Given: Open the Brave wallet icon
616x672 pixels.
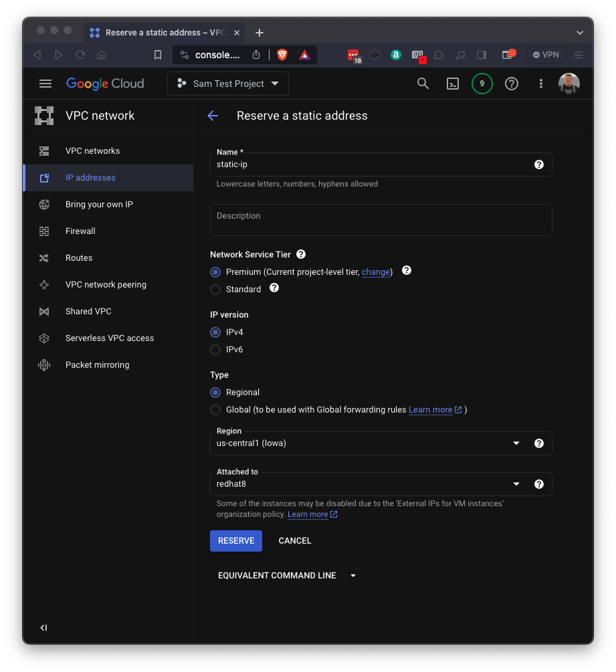Looking at the screenshot, I should pos(508,54).
